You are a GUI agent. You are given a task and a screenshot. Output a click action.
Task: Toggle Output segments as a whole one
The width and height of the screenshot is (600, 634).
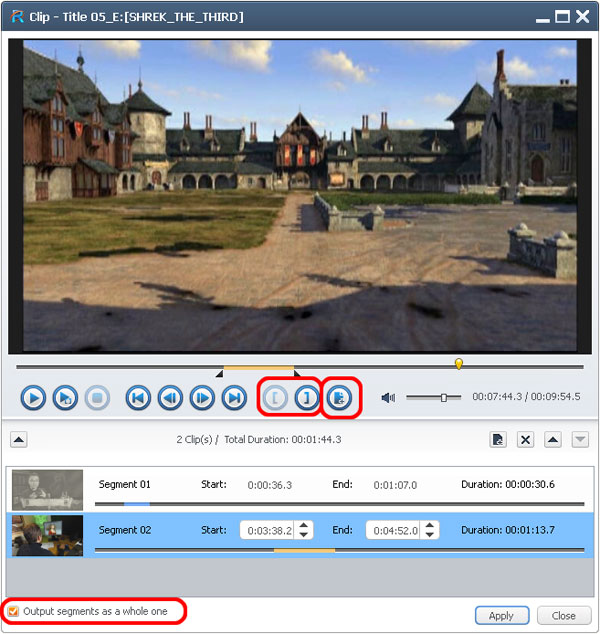coord(13,611)
